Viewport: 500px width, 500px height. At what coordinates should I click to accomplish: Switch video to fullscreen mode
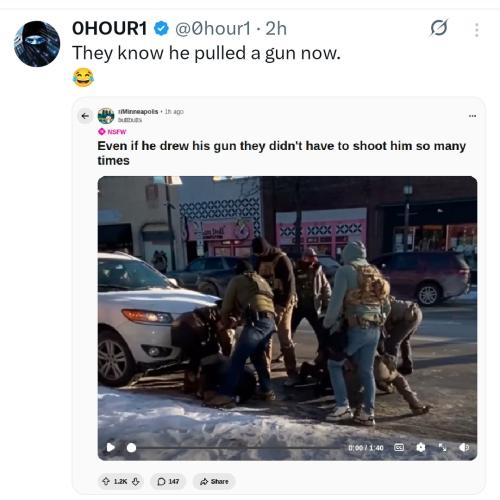coord(442,447)
